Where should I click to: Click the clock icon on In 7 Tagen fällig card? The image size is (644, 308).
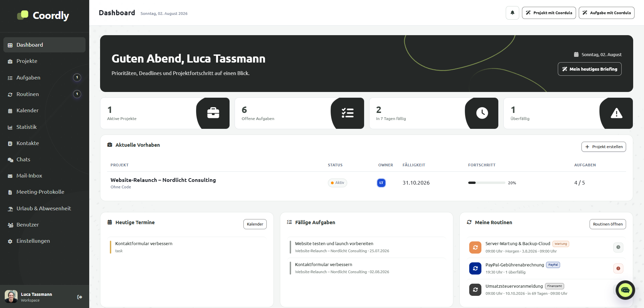click(482, 113)
